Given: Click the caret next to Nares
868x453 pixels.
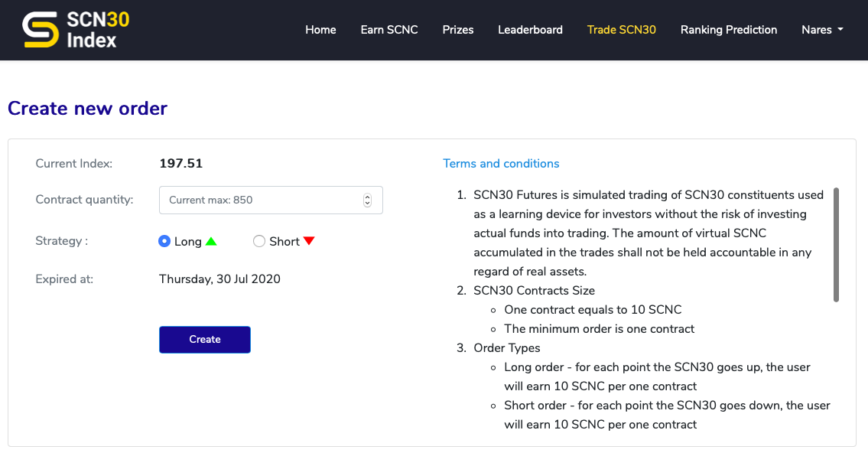Looking at the screenshot, I should click(x=840, y=31).
